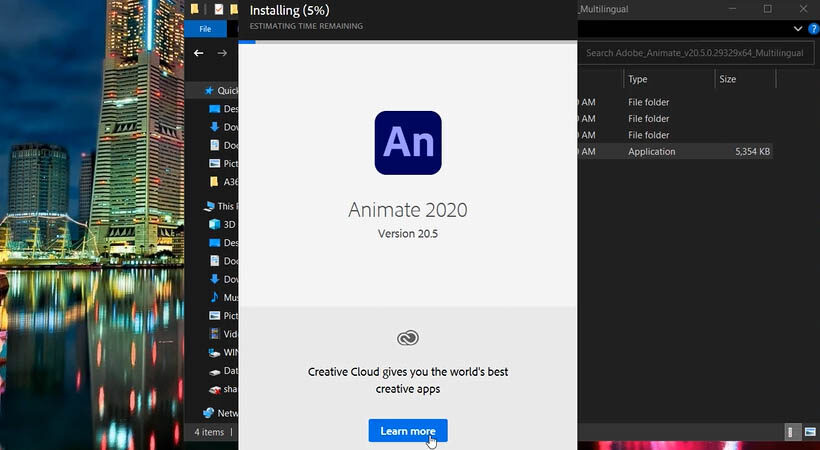This screenshot has width=820, height=450.
Task: Click the folder icon in Explorer's title bar
Action: 195,9
